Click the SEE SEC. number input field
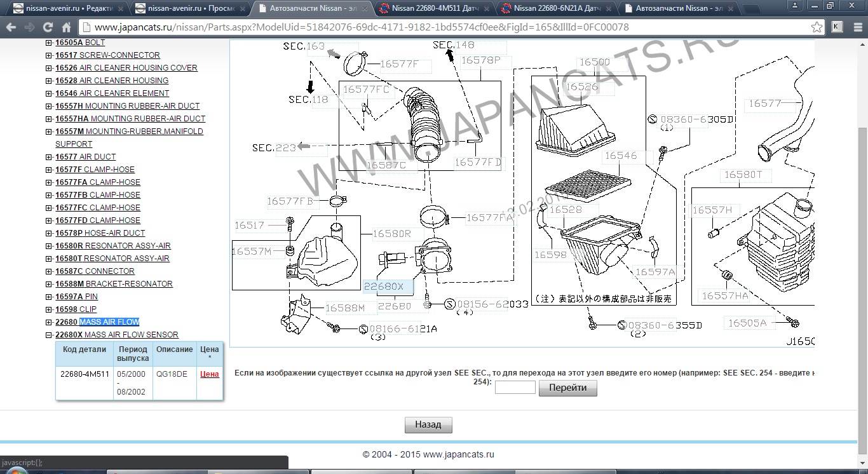 tap(515, 388)
